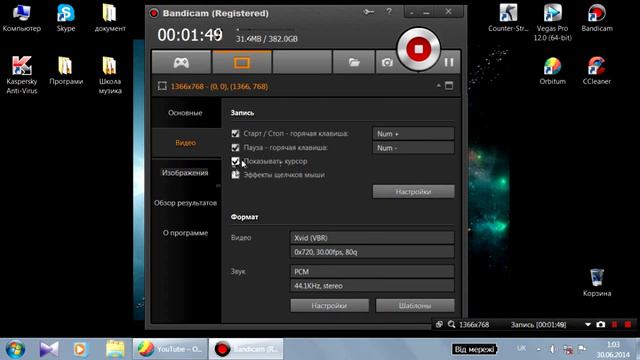This screenshot has height=360, width=640.
Task: Open the Корзина recycle bin
Action: click(597, 282)
